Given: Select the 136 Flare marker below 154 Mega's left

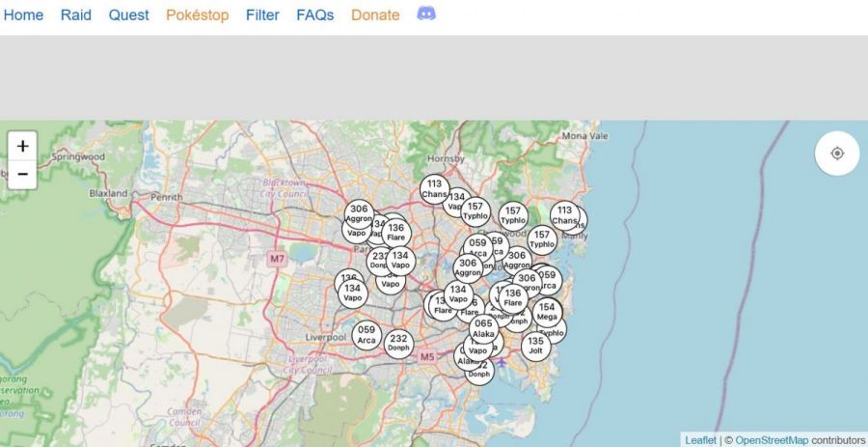Looking at the screenshot, I should pyautogui.click(x=513, y=298).
